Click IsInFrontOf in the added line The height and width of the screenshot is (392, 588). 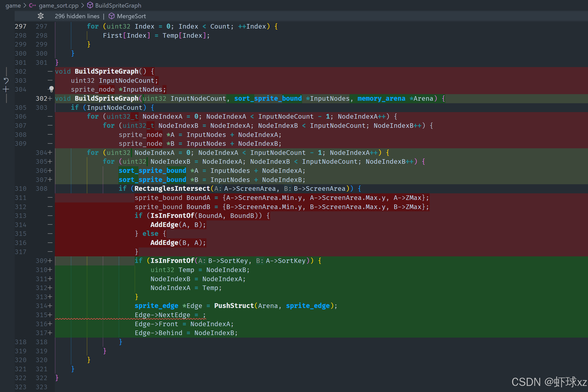(x=172, y=261)
